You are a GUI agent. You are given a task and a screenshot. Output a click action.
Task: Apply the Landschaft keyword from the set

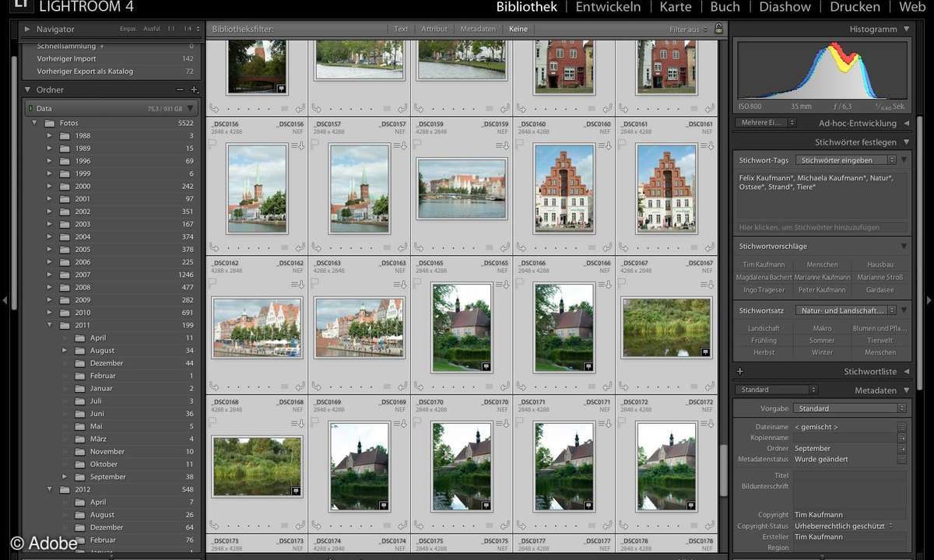click(764, 328)
